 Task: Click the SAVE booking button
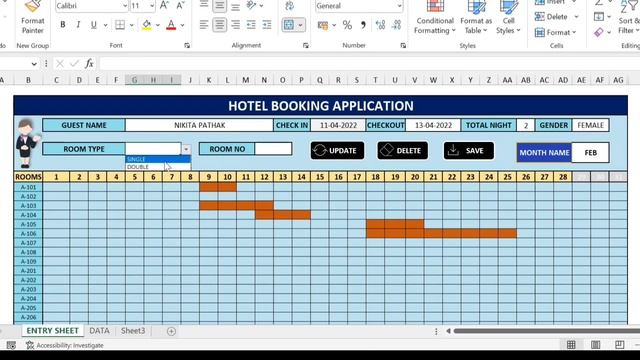(x=469, y=151)
